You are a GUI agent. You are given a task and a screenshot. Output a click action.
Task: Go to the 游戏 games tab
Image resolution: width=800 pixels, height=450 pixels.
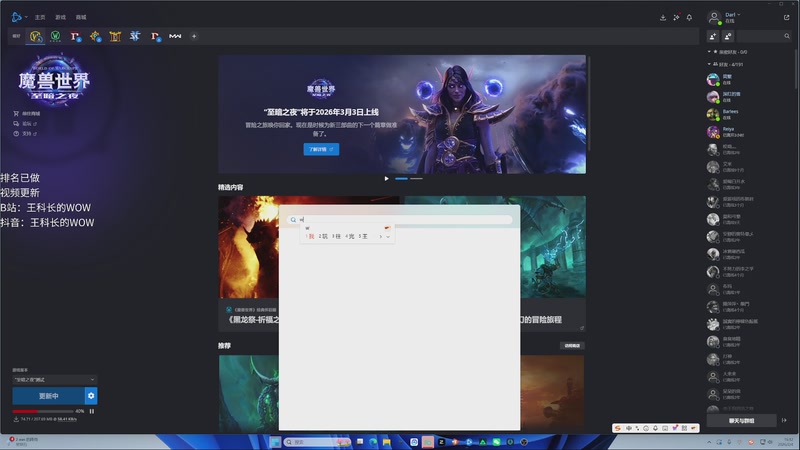pyautogui.click(x=61, y=17)
